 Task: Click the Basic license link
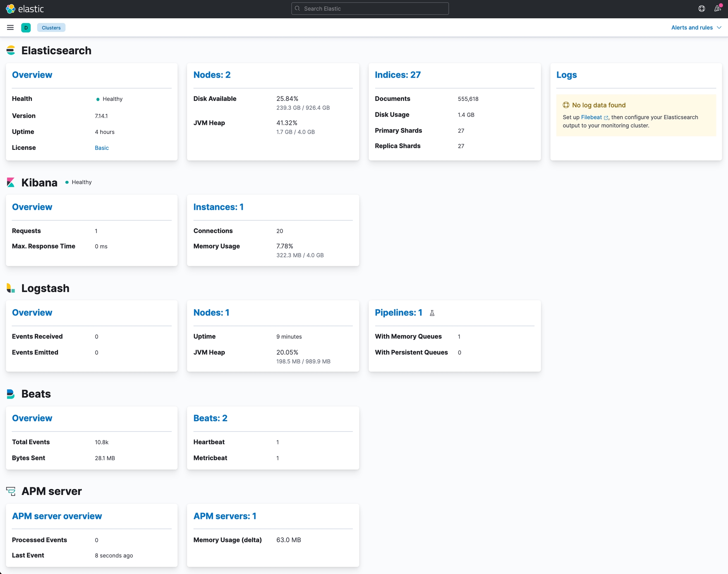[101, 148]
